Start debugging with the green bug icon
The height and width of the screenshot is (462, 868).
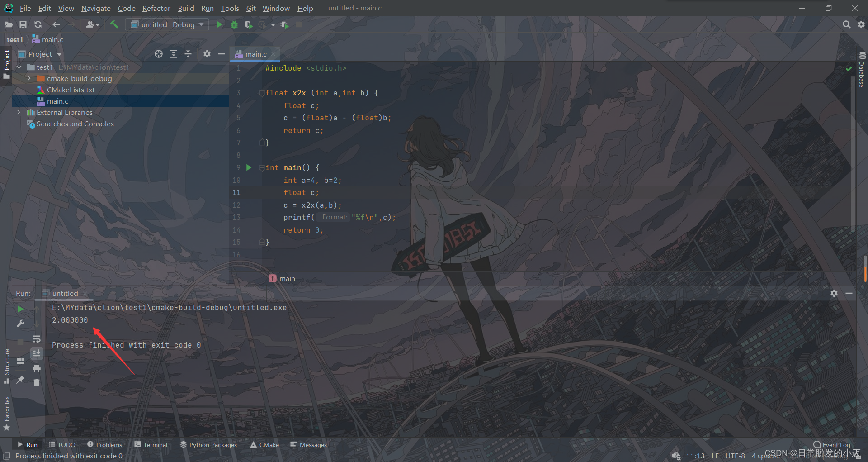(234, 24)
